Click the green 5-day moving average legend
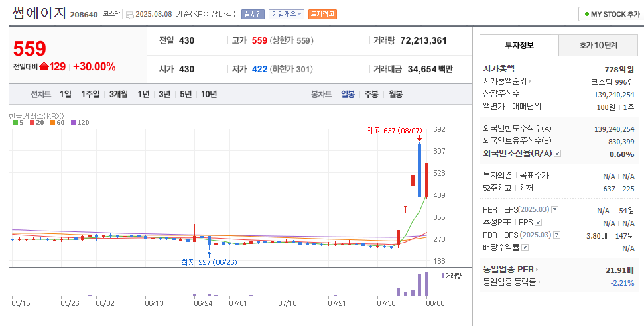This screenshot has height=326, width=644. tap(18, 123)
